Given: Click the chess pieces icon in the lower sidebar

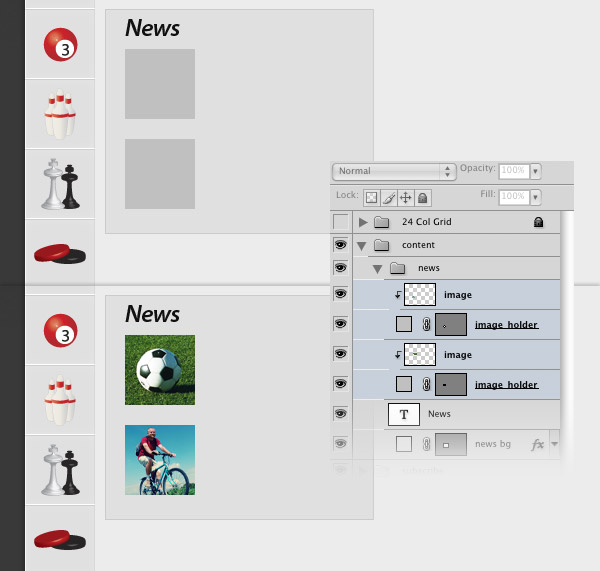Looking at the screenshot, I should coord(60,470).
